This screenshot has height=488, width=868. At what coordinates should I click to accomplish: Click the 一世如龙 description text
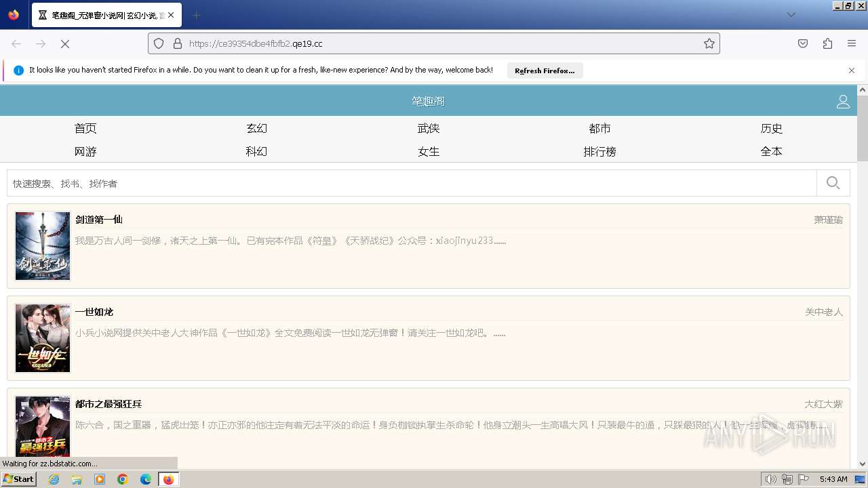coord(290,333)
